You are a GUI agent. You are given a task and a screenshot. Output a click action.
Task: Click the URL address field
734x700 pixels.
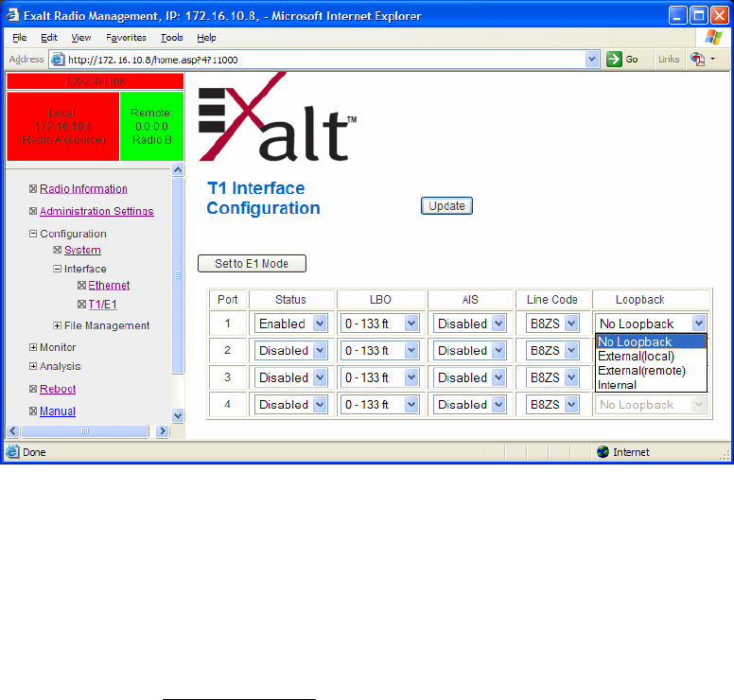tap(325, 60)
